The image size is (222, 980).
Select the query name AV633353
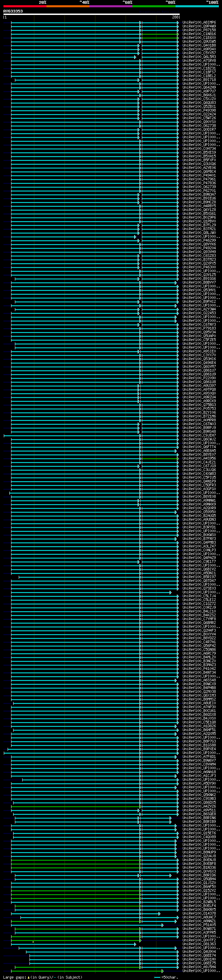click(x=13, y=11)
